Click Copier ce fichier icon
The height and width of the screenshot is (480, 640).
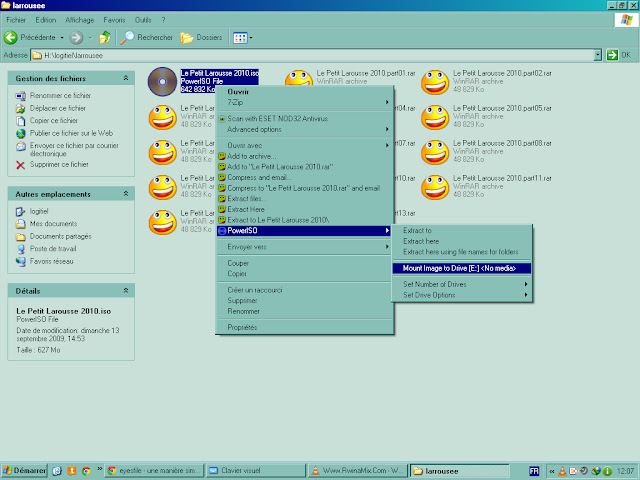tap(20, 121)
